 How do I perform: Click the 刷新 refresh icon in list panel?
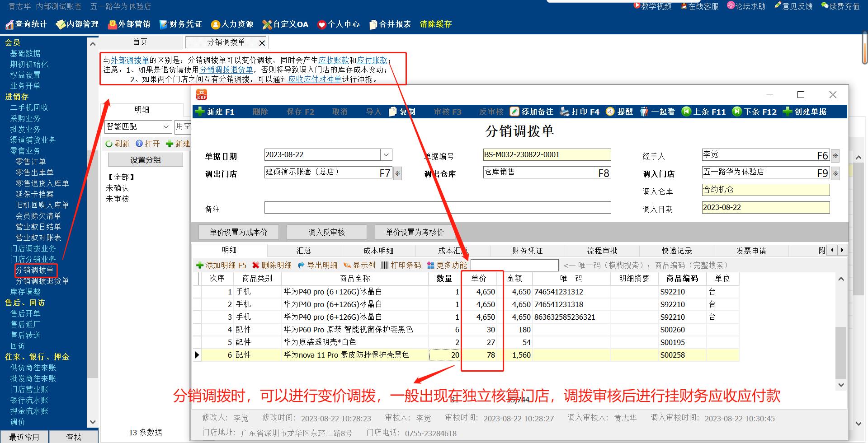click(109, 144)
